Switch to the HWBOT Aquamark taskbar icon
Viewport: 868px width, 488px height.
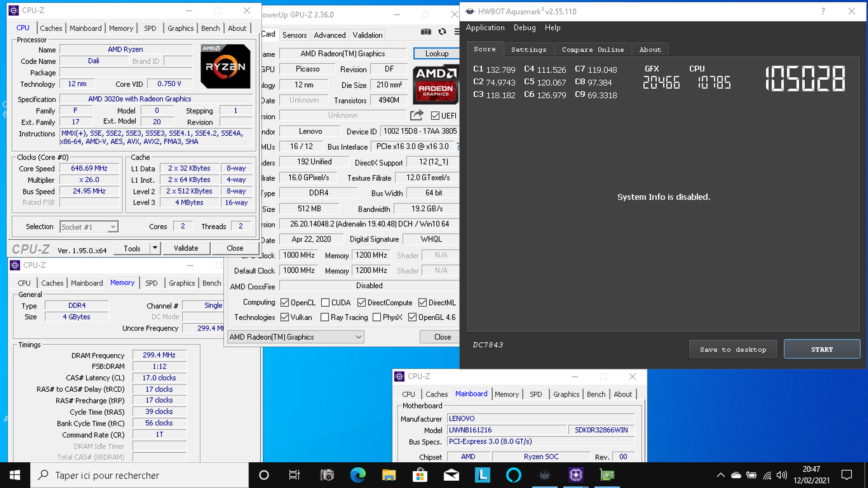pos(545,475)
